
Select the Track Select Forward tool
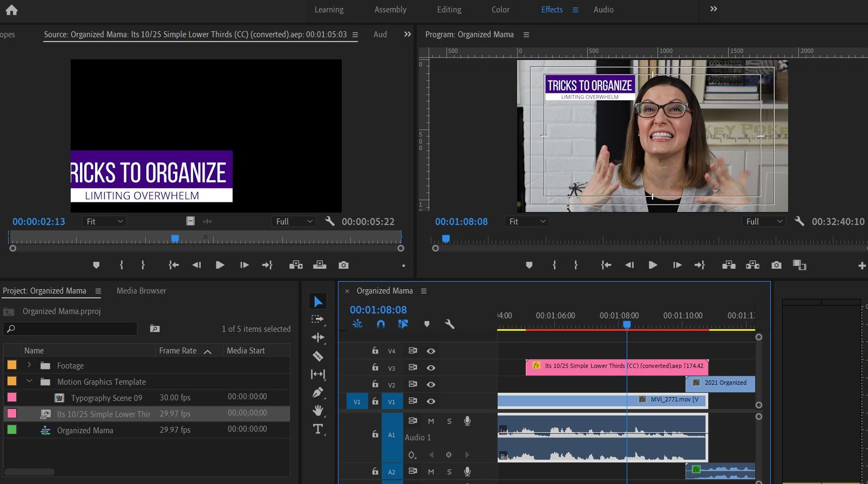tap(318, 319)
